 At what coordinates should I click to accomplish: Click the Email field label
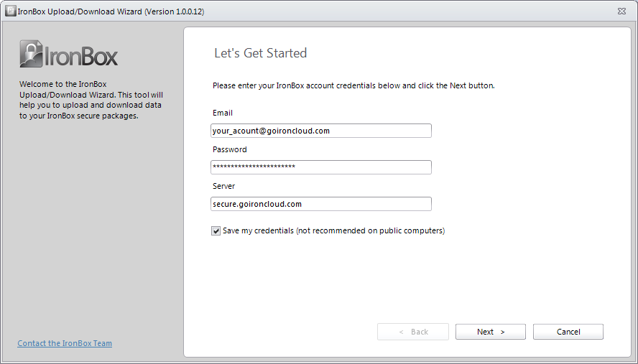(x=223, y=113)
